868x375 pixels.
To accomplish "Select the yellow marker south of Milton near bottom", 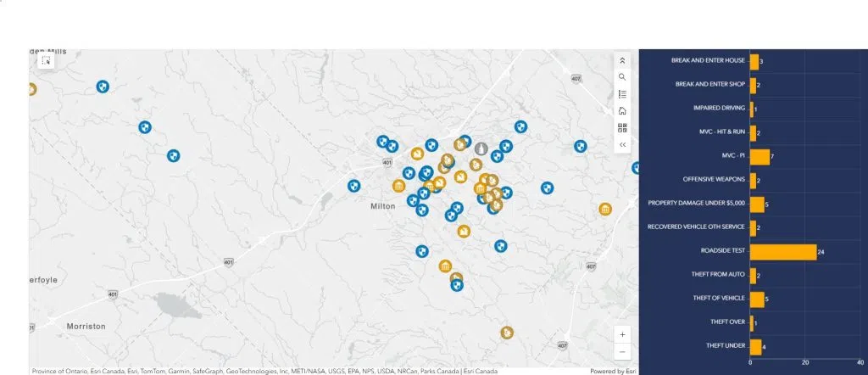I will (507, 333).
